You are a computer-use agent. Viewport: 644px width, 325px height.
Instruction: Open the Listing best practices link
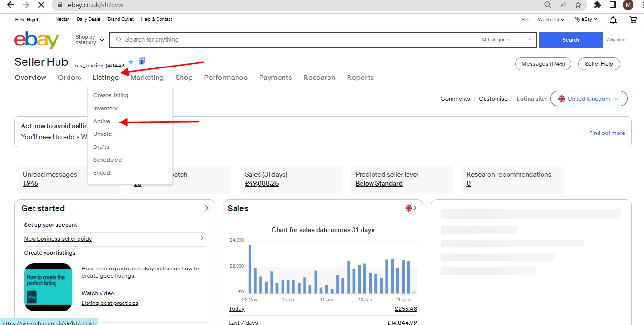click(x=110, y=303)
